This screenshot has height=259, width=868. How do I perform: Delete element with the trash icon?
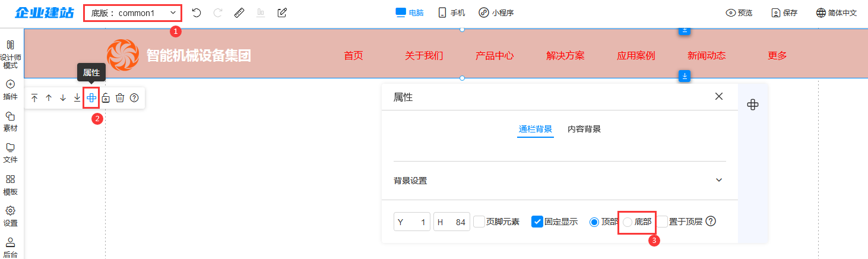pyautogui.click(x=120, y=98)
